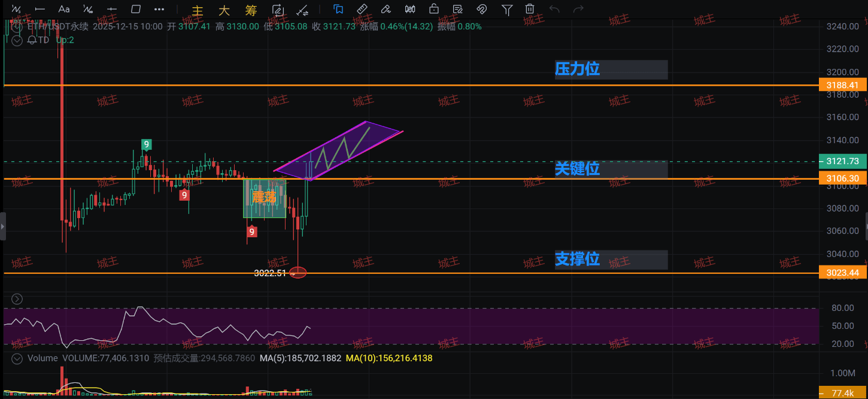The width and height of the screenshot is (868, 399).
Task: Collapse the ETH/USDT main legend chevron
Action: point(17,26)
